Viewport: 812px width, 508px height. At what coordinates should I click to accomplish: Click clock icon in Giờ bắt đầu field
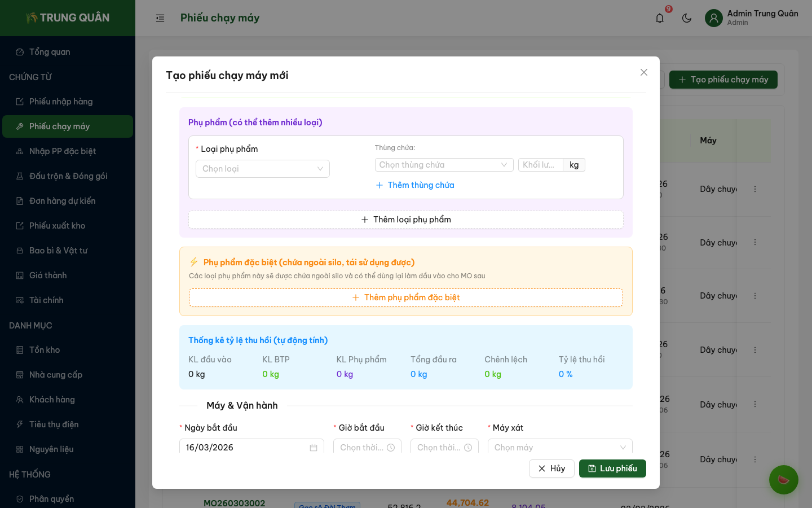click(x=391, y=448)
